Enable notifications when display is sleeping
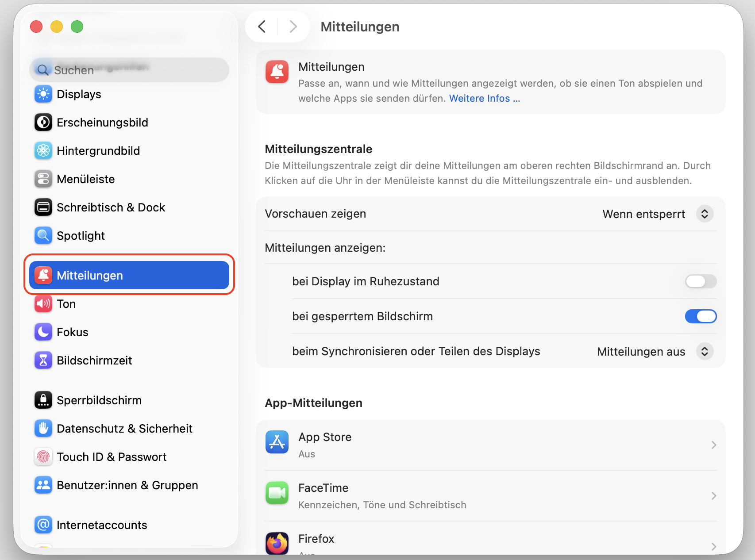This screenshot has height=560, width=755. [701, 281]
